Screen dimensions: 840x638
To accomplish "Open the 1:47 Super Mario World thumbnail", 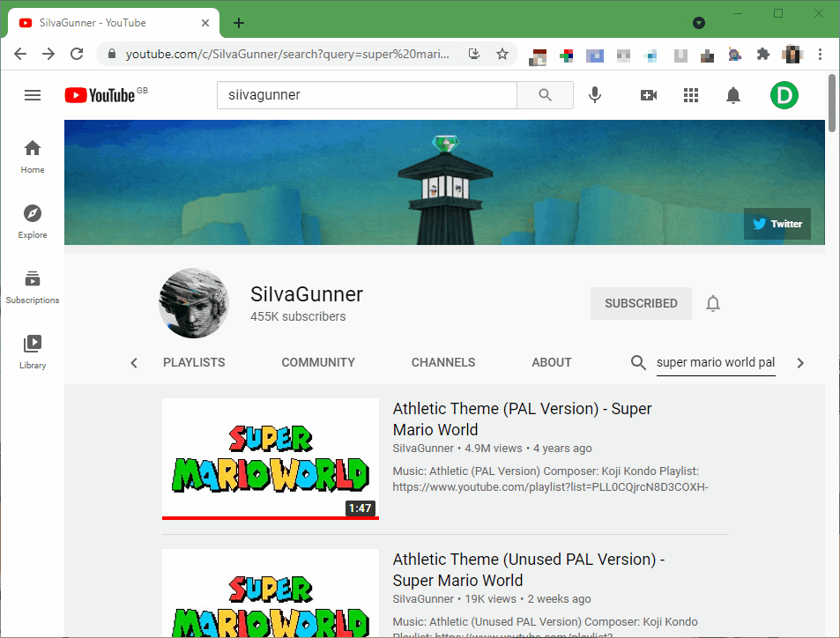I will pos(271,458).
